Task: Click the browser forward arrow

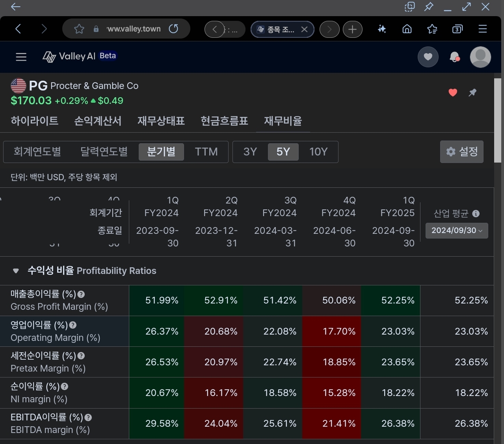Action: point(44,29)
